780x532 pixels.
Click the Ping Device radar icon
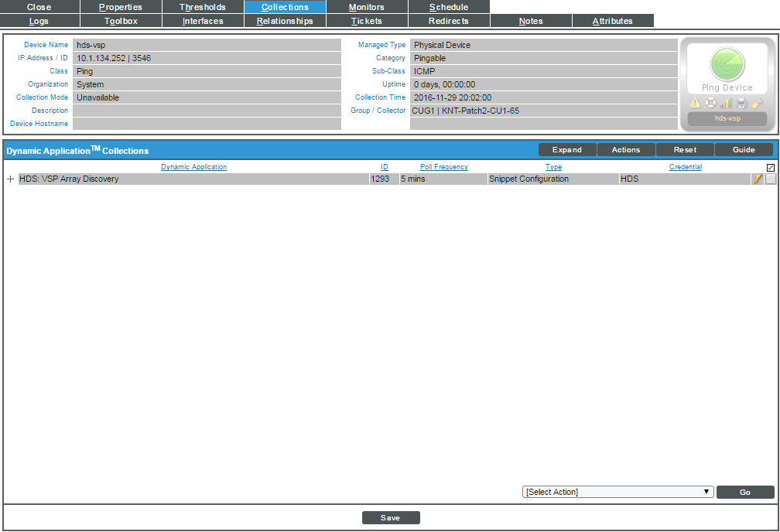(727, 67)
